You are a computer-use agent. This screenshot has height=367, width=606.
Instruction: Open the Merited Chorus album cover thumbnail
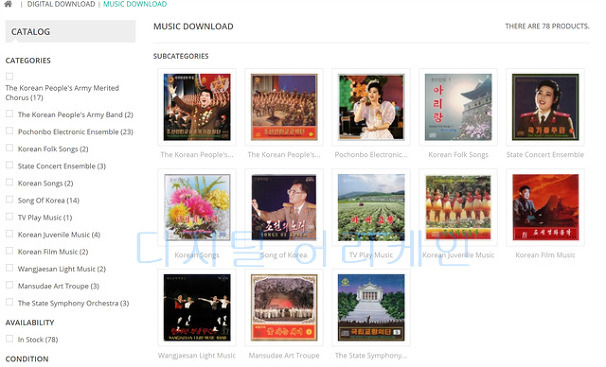[x=197, y=107]
